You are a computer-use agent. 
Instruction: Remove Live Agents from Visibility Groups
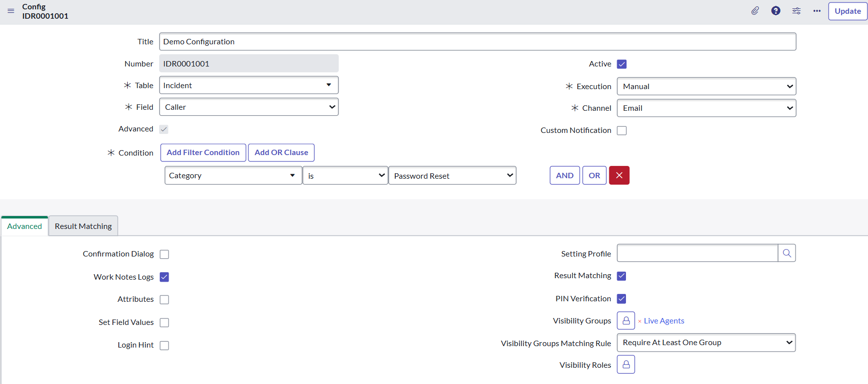point(640,321)
